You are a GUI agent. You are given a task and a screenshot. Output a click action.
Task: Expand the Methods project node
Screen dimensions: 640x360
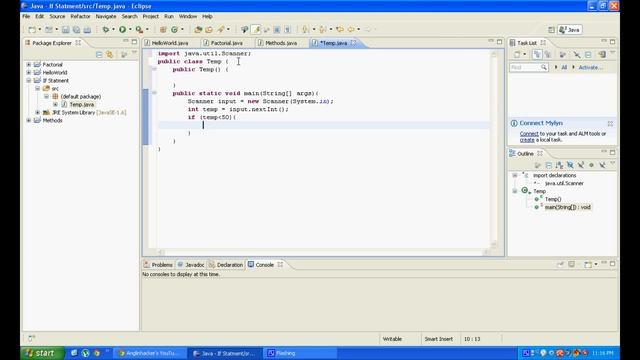[29, 120]
